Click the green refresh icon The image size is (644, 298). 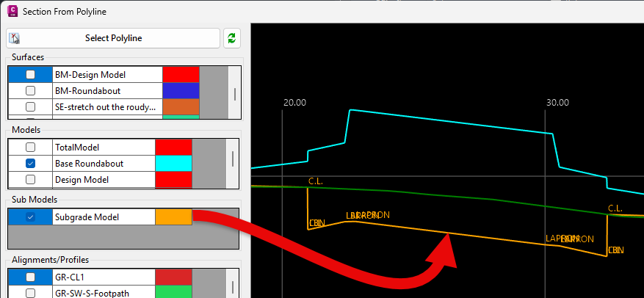pos(232,38)
